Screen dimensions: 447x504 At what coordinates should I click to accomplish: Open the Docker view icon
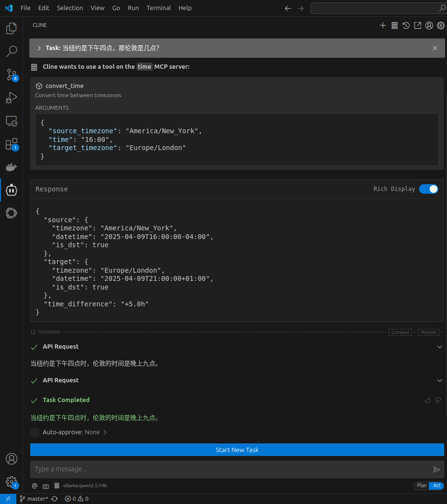click(11, 167)
